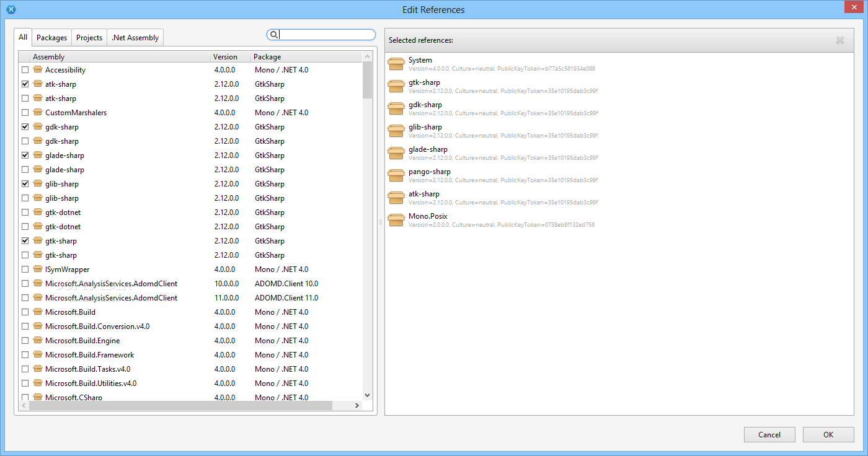Viewport: 868px width, 456px height.
Task: Click the ADOMD.Client 10.0 package cell
Action: click(x=286, y=284)
